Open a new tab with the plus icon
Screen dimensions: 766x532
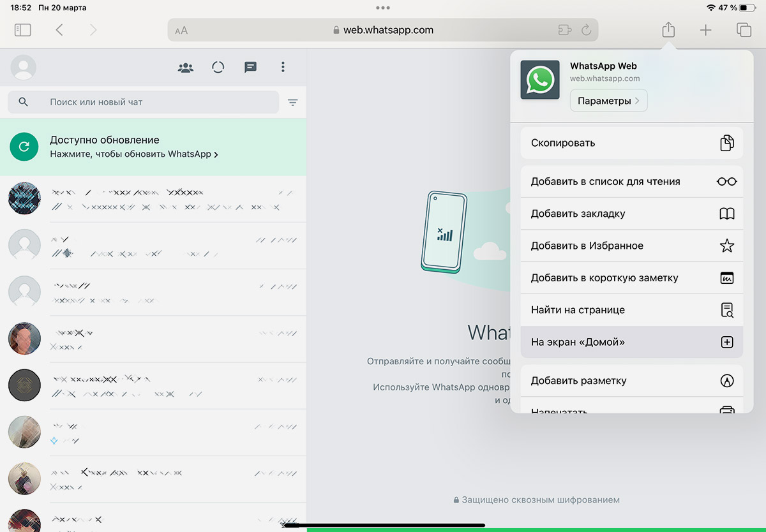tap(705, 30)
